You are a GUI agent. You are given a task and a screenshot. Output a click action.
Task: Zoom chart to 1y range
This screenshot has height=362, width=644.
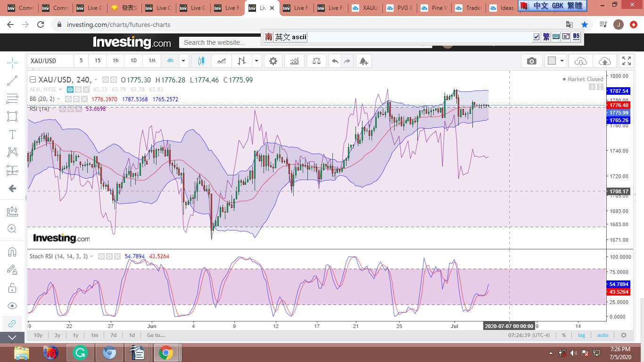click(x=75, y=335)
